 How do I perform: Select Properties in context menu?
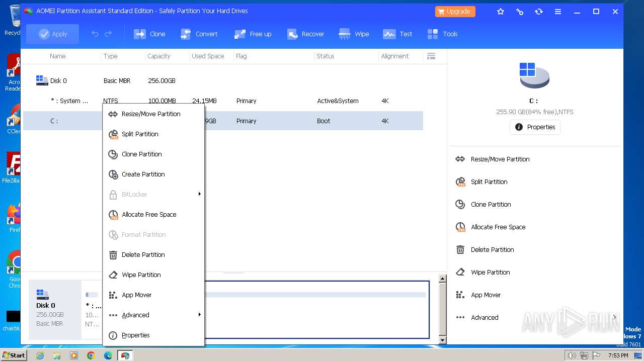click(x=153, y=335)
